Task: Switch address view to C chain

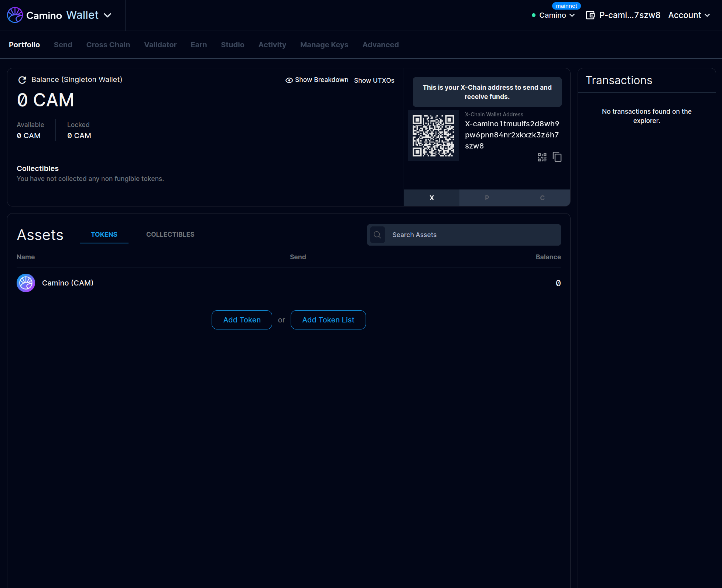Action: [x=542, y=198]
